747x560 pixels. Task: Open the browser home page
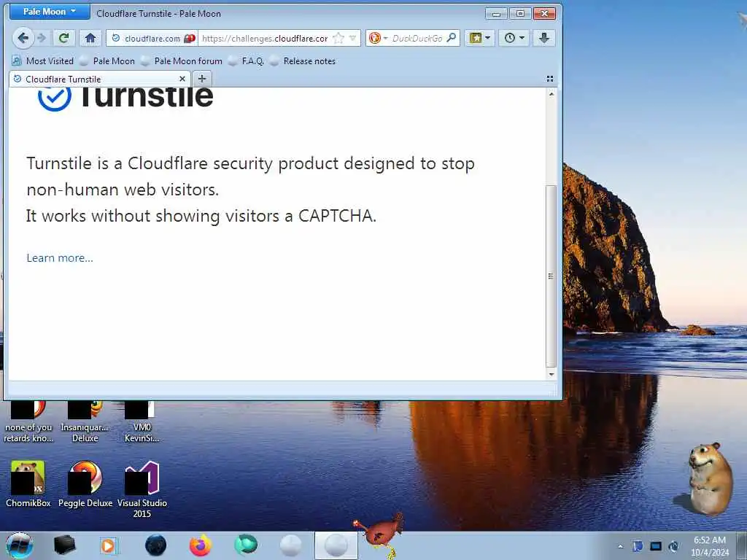coord(90,38)
